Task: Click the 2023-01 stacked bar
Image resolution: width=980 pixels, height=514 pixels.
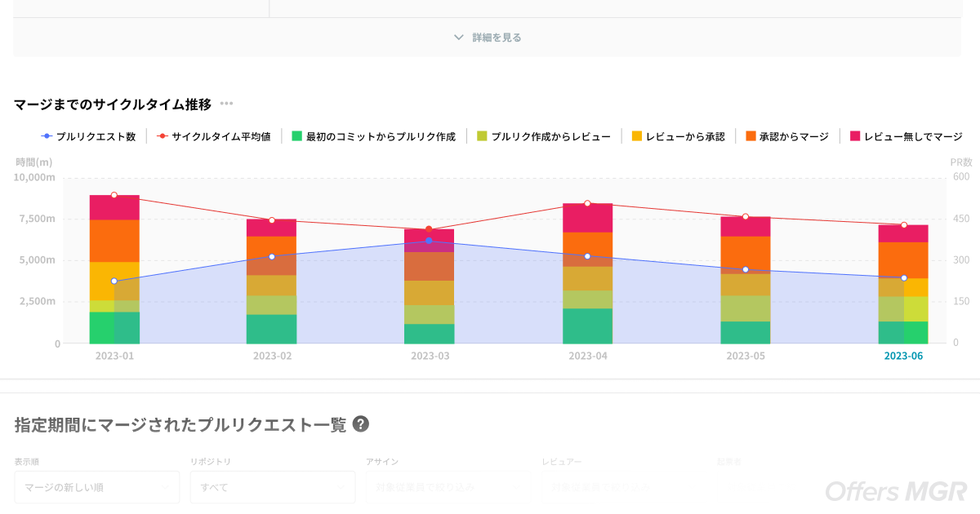Action: click(x=114, y=269)
